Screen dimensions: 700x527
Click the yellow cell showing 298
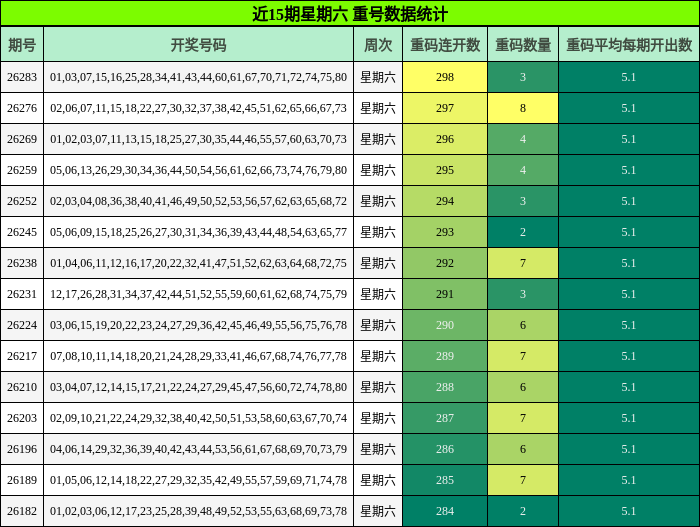(445, 77)
